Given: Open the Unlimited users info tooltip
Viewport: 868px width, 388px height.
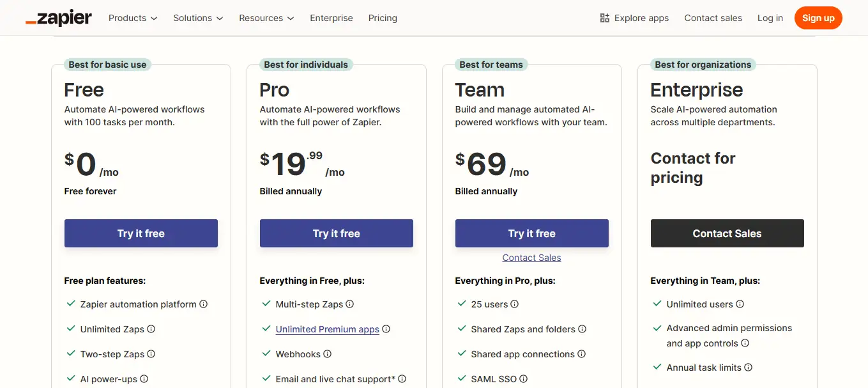Looking at the screenshot, I should click(x=740, y=304).
